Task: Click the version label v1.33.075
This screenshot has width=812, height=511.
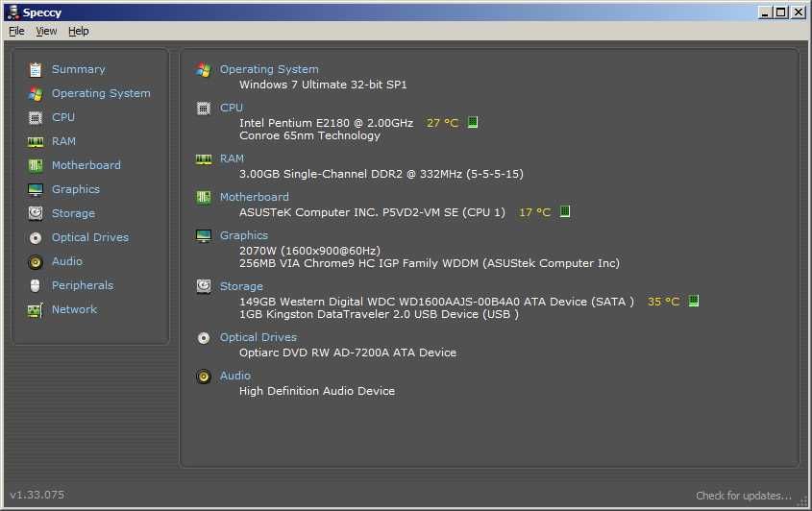Action: (x=37, y=495)
